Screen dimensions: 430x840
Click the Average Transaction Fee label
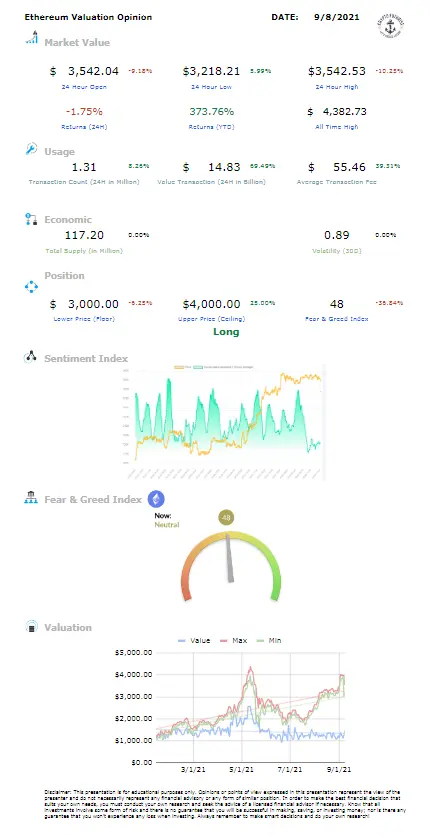click(x=337, y=182)
